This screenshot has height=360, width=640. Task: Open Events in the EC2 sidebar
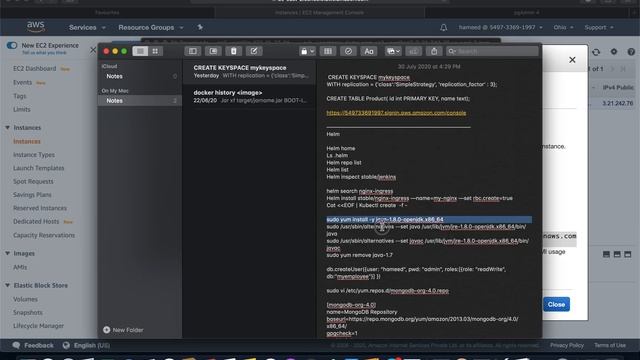[x=22, y=82]
